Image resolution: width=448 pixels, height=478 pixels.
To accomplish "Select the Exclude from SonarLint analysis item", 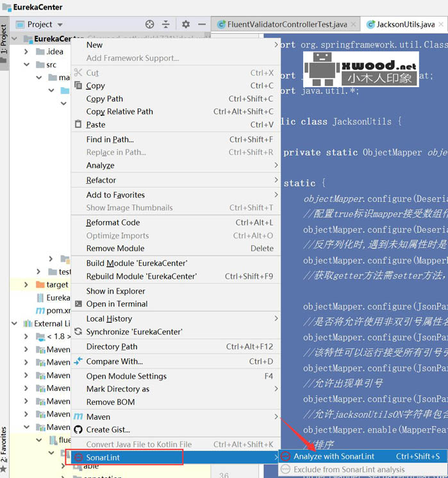I will [x=363, y=470].
